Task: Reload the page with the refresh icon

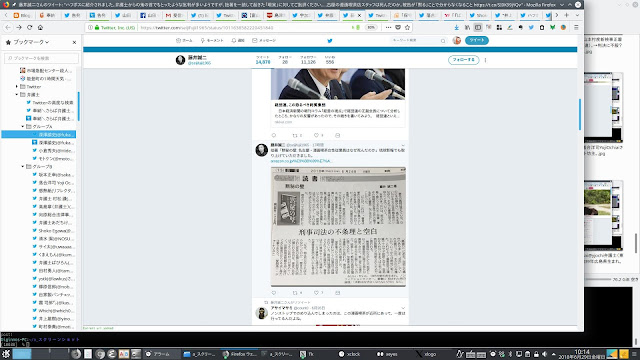Action: pyautogui.click(x=29, y=27)
